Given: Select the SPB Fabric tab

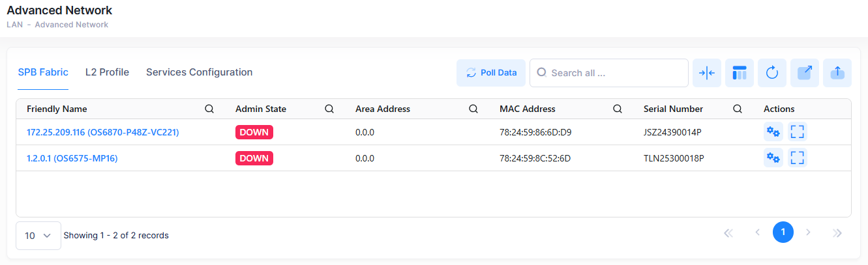Looking at the screenshot, I should [43, 72].
